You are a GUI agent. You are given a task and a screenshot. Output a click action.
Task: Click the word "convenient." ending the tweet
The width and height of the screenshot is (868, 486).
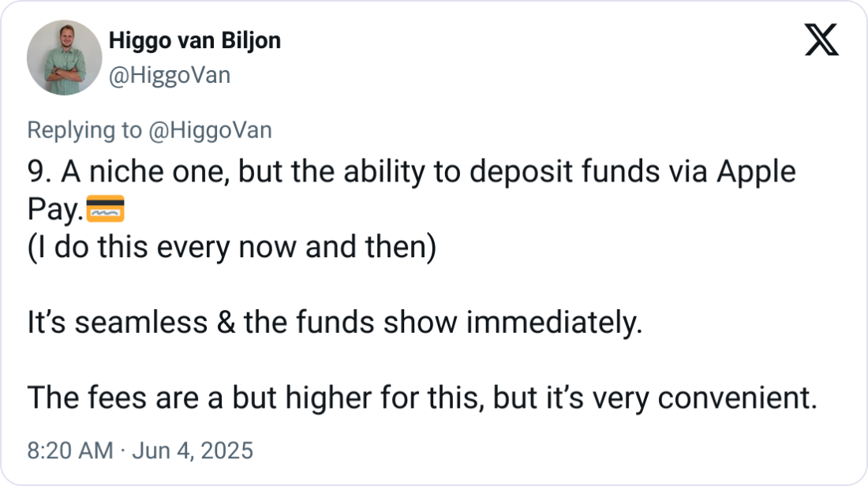point(736,400)
